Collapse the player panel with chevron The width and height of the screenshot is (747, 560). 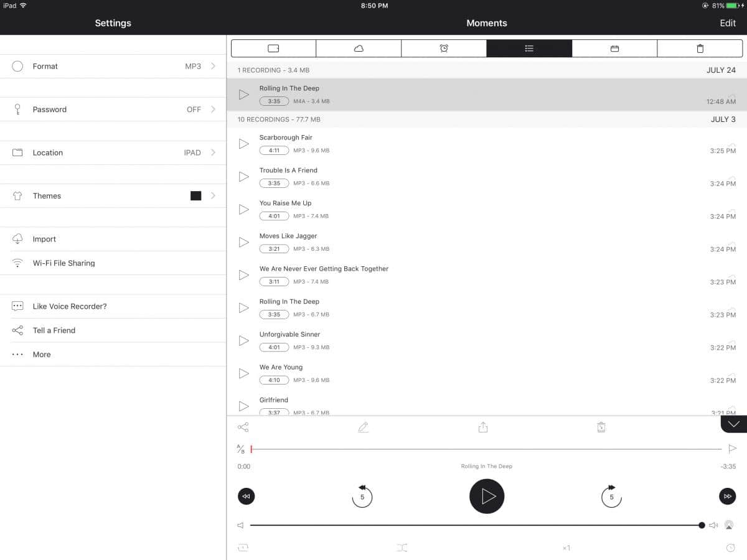(734, 424)
